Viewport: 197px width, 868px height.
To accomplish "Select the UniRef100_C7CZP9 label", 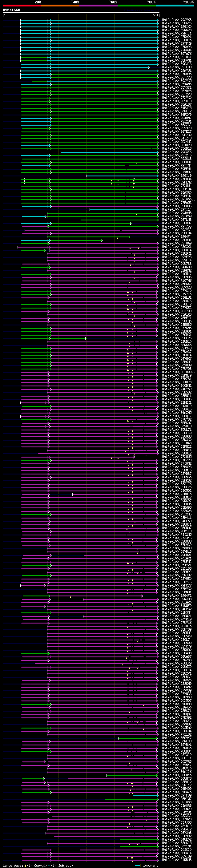I will pyautogui.click(x=177, y=460).
